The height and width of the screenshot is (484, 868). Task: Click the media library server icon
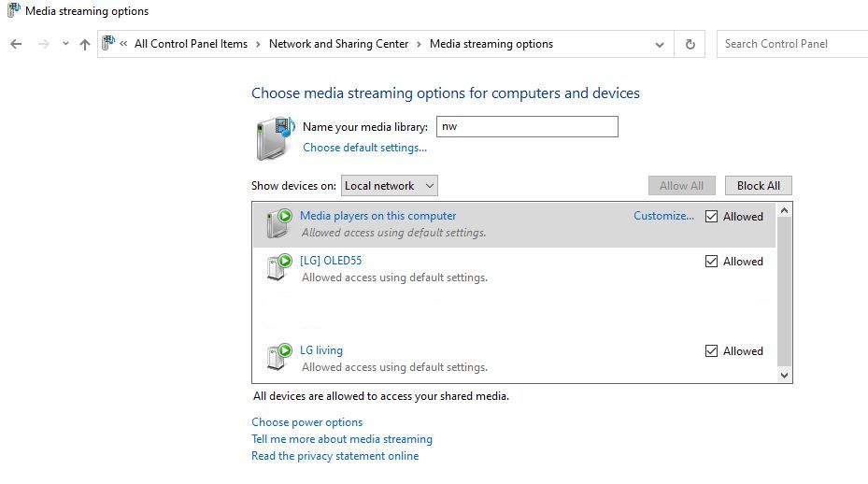click(x=275, y=138)
